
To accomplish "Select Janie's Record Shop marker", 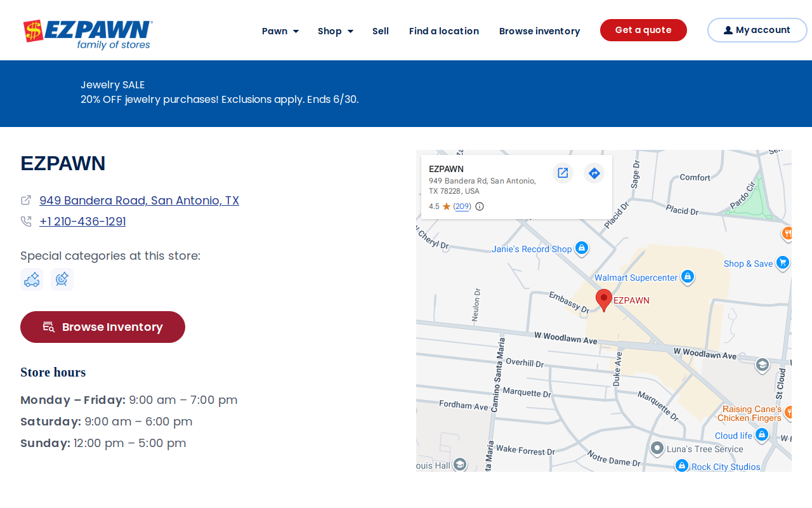I will coord(582,248).
